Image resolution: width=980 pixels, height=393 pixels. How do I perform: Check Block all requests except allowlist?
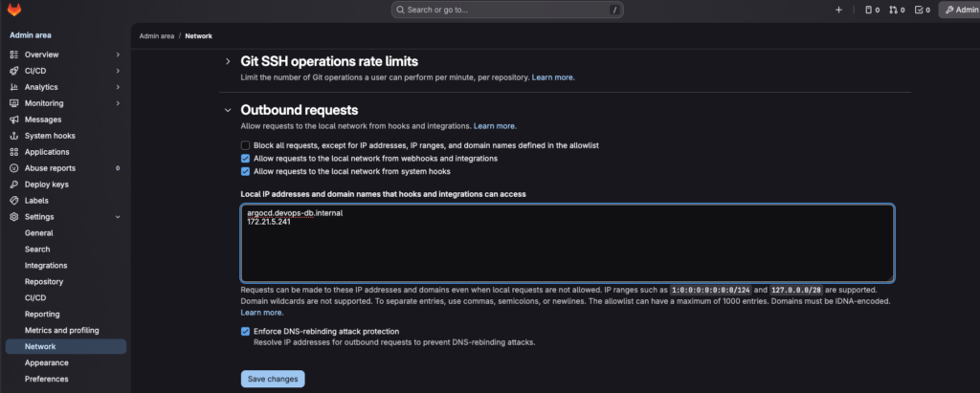click(245, 144)
